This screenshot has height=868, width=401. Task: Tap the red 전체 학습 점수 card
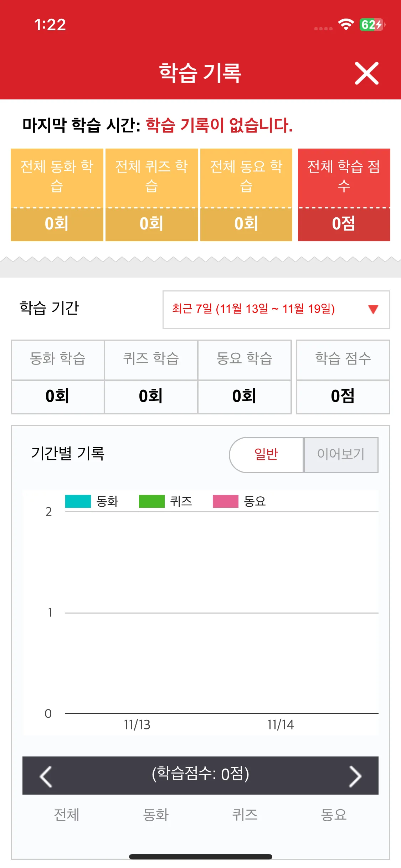(x=344, y=195)
